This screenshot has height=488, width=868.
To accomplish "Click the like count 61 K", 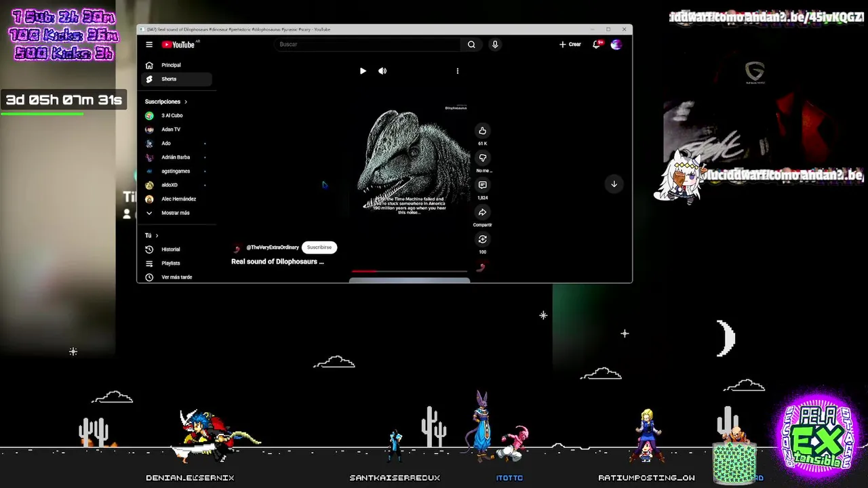I will pyautogui.click(x=482, y=144).
